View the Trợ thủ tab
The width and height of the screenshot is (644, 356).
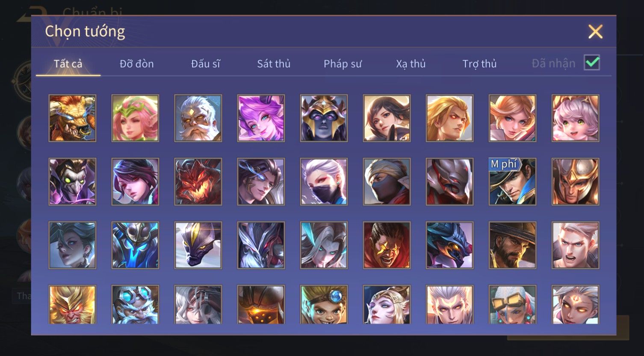coord(479,64)
